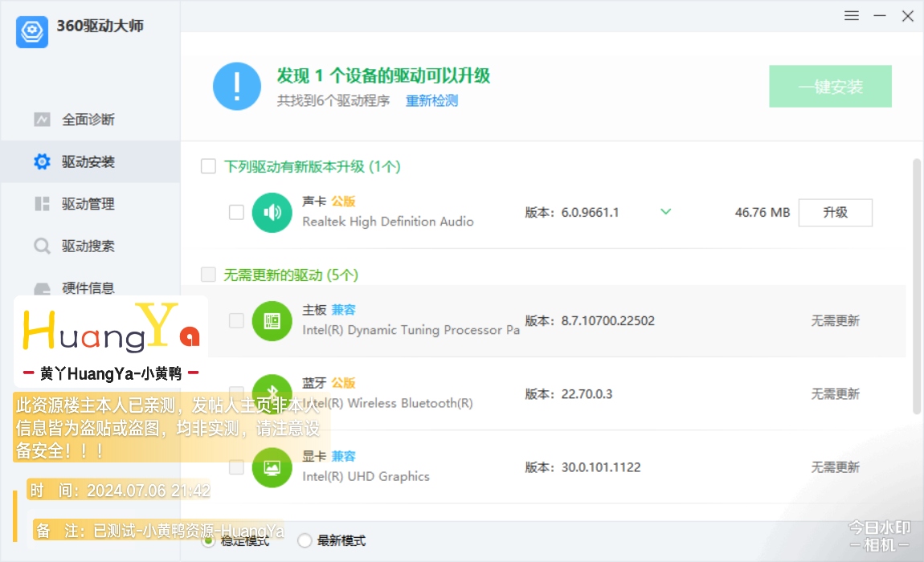The image size is (924, 562).
Task: Click Intel(R) Dynamic Tuning Processor text
Action: pos(411,330)
